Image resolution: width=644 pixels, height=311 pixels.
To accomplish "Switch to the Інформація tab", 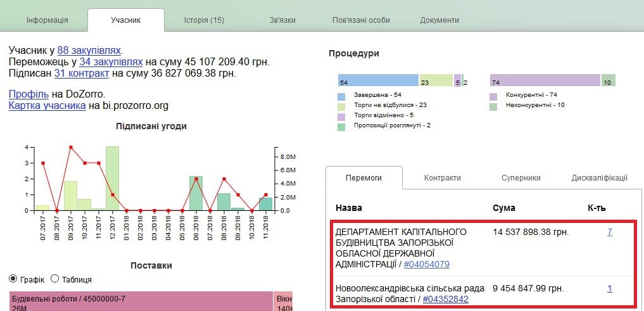I will [x=47, y=20].
